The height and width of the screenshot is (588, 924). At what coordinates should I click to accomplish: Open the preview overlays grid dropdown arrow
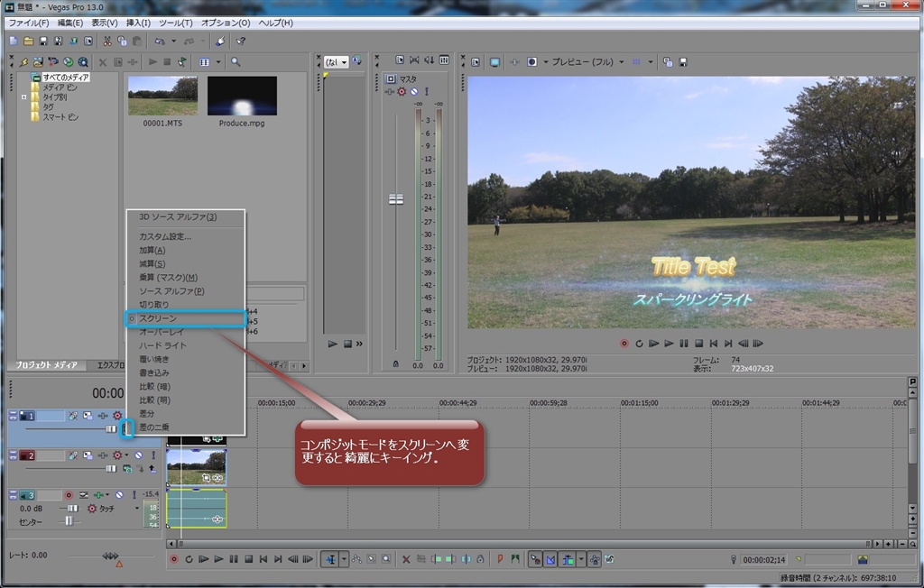[x=651, y=62]
